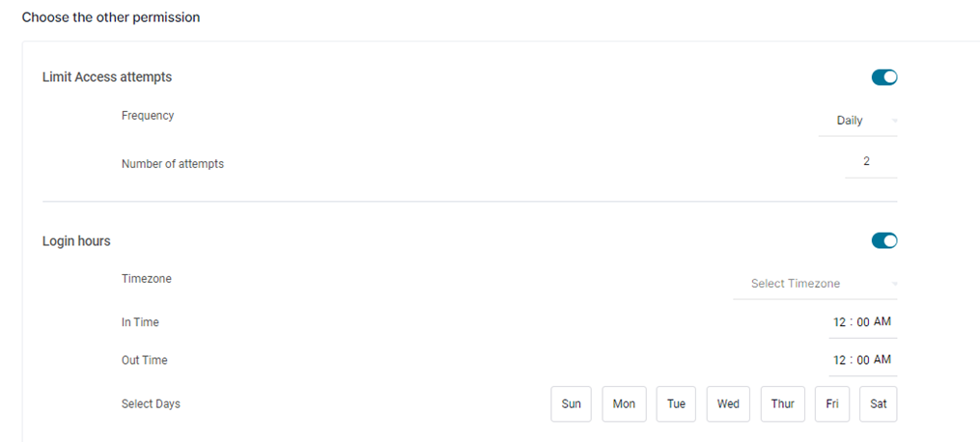Click the Out Time AM indicator

882,360
